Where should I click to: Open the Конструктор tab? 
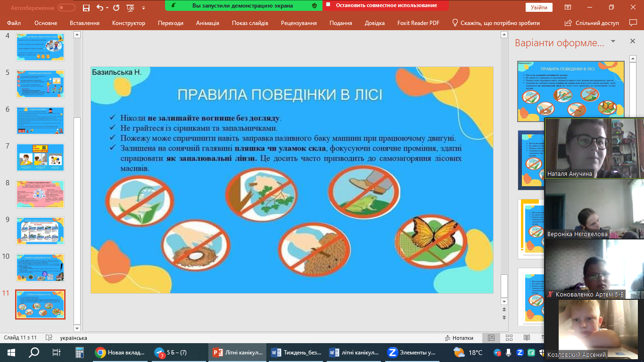(128, 23)
